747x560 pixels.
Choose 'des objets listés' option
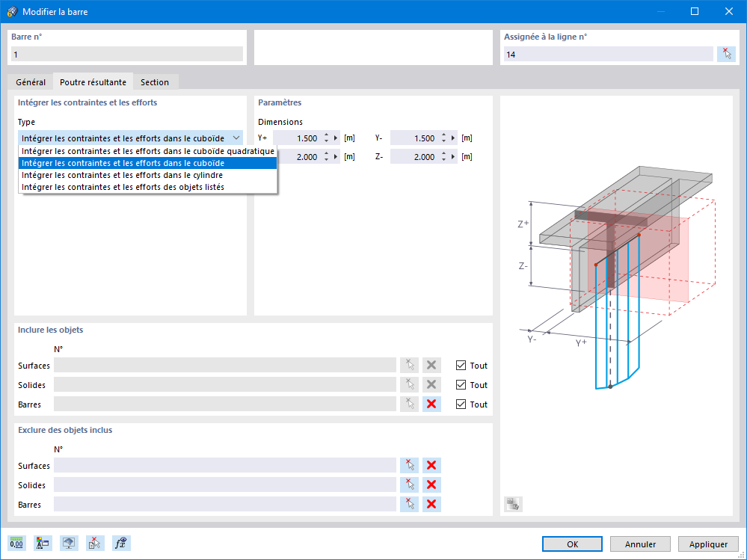point(148,187)
